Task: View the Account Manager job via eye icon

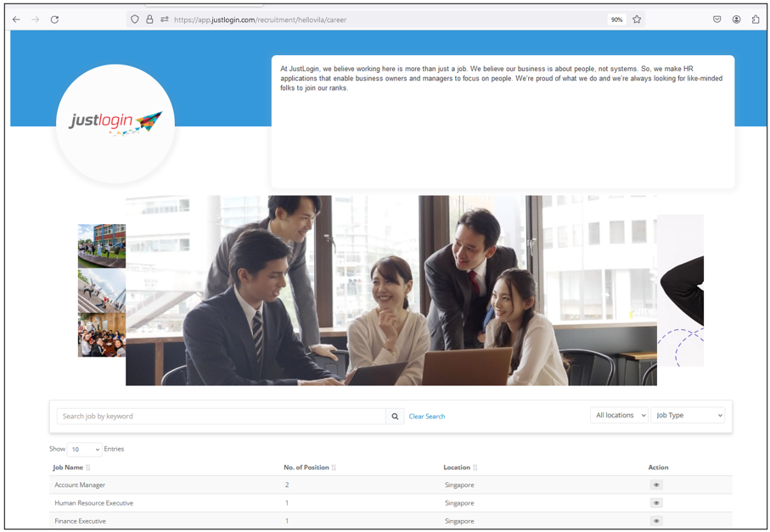Action: click(x=656, y=484)
